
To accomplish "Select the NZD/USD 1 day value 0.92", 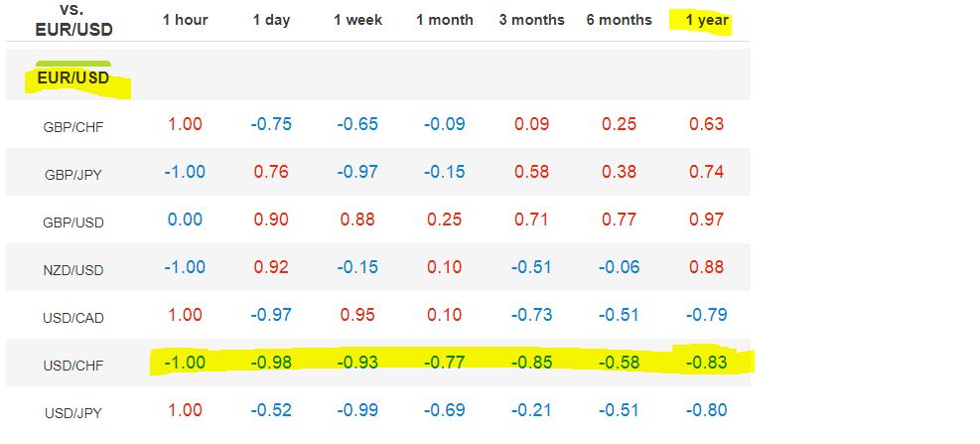I will point(271,267).
